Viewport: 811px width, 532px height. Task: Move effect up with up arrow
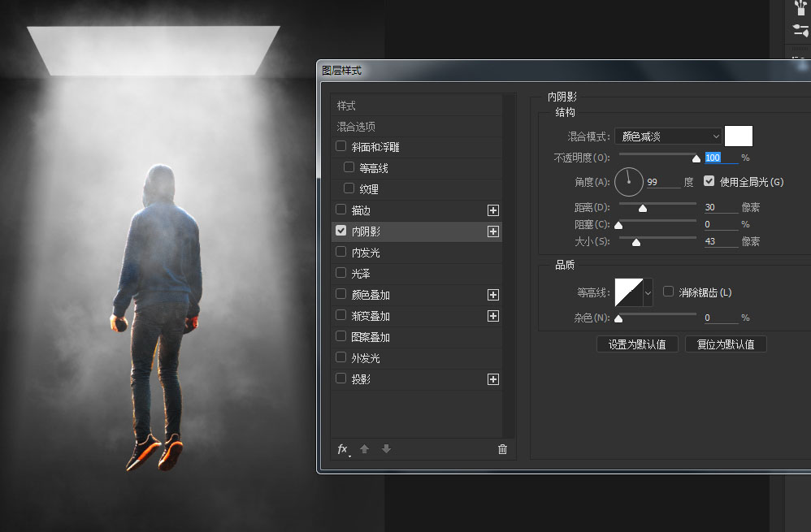tap(365, 449)
